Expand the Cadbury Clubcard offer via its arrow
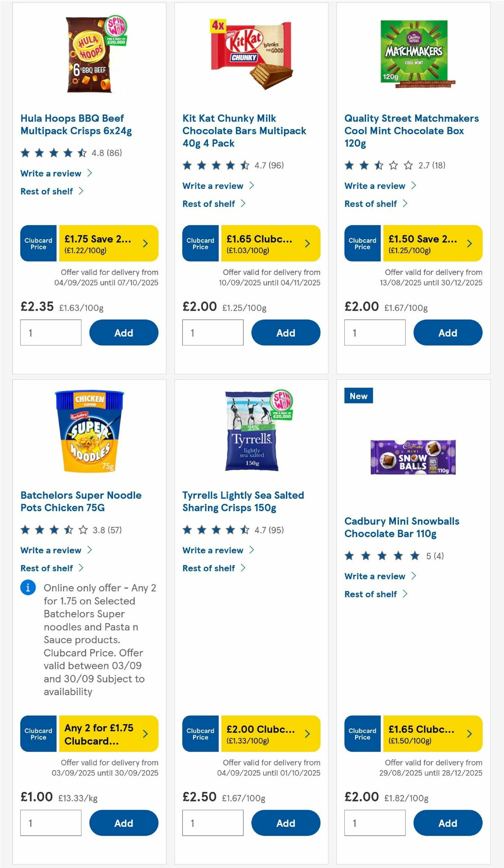 469,734
